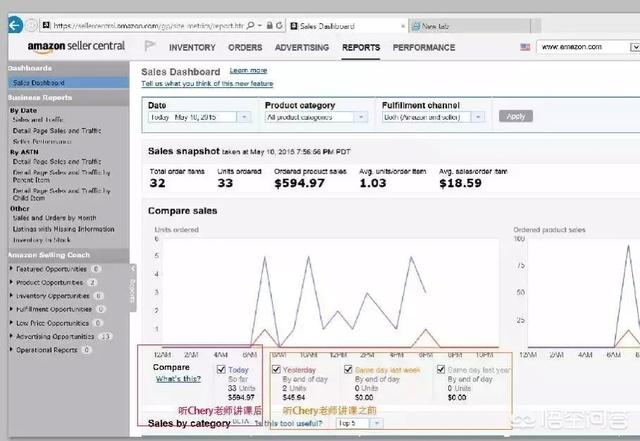Expand Featured Opportunities in Selling Coach
This screenshot has width=640, height=441.
point(11,269)
